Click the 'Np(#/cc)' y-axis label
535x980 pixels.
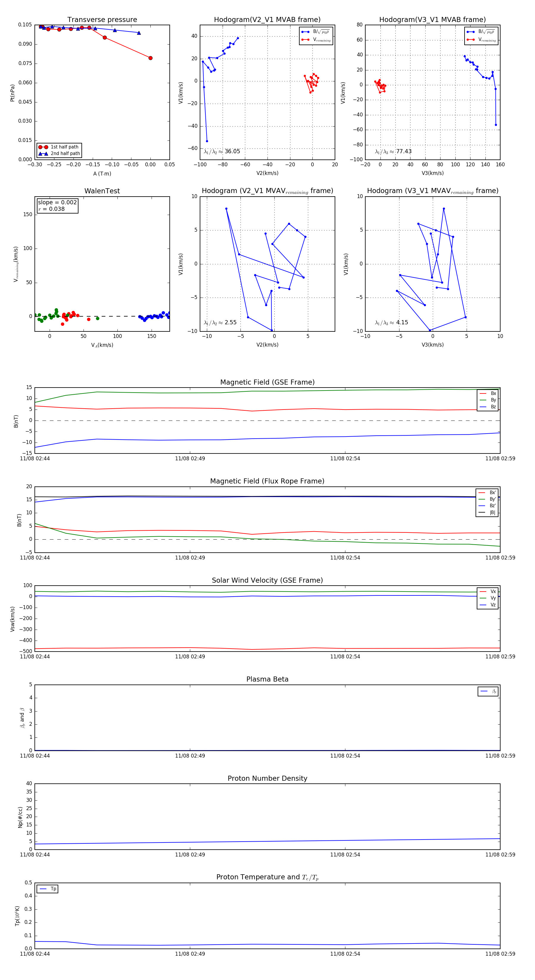tap(20, 817)
